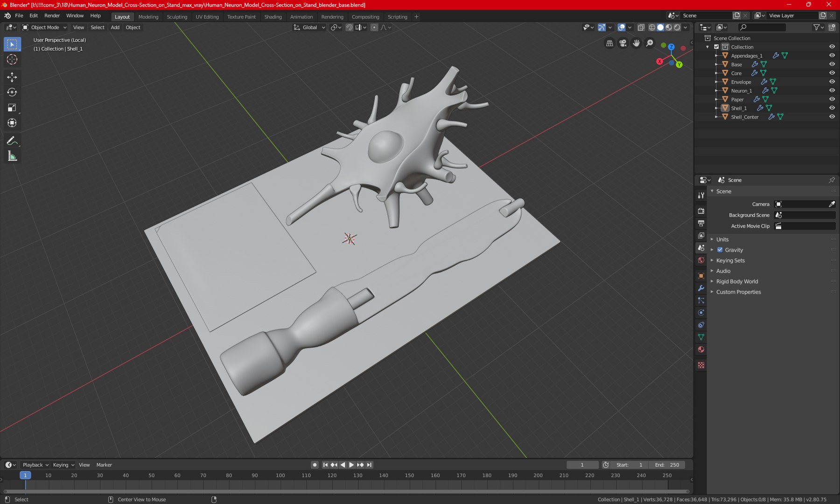Jump to the animation start frame
The image size is (840, 504).
pos(325,465)
